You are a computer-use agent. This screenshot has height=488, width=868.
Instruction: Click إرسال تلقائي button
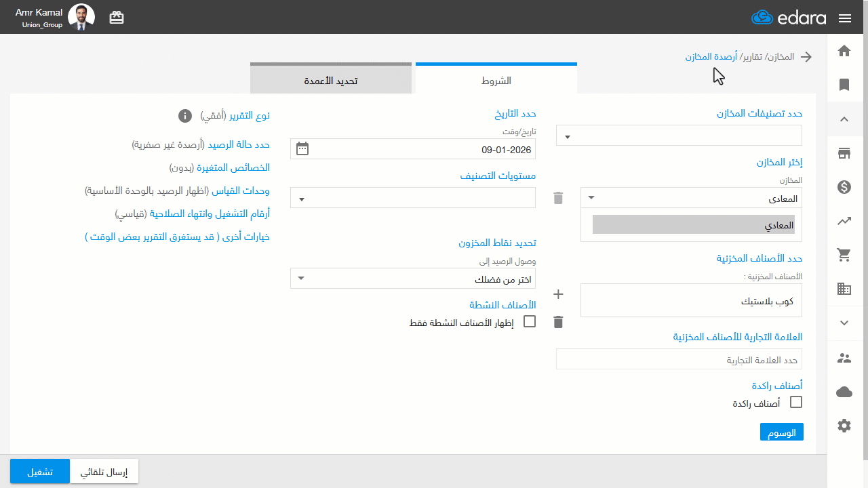[x=104, y=472]
